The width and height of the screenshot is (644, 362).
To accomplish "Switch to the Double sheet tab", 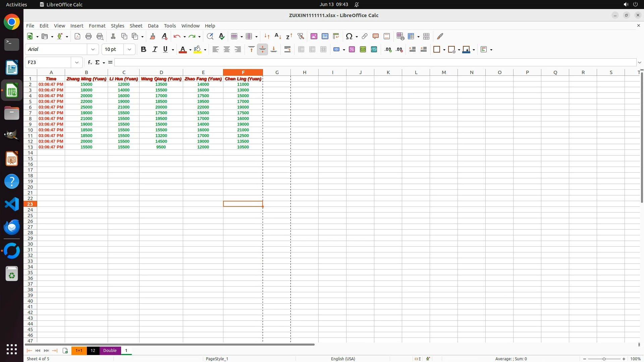I will 110,350.
